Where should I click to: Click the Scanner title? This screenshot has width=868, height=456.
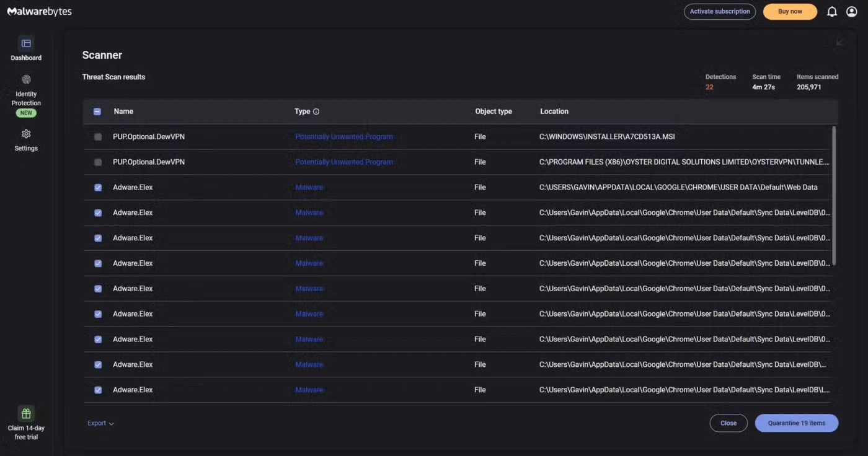[x=102, y=55]
